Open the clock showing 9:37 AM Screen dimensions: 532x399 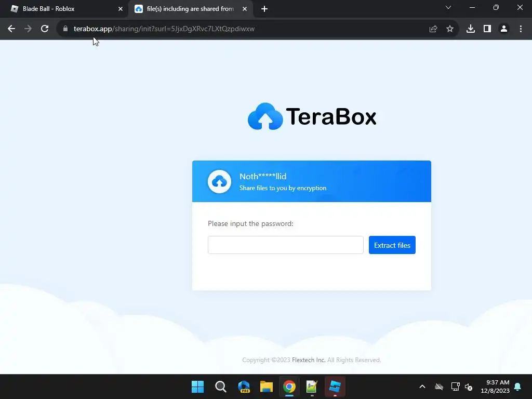coord(495,387)
